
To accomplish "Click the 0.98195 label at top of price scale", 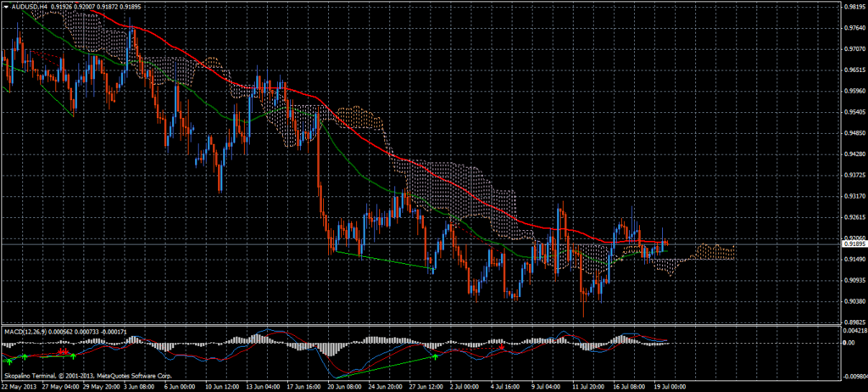I will pyautogui.click(x=853, y=6).
